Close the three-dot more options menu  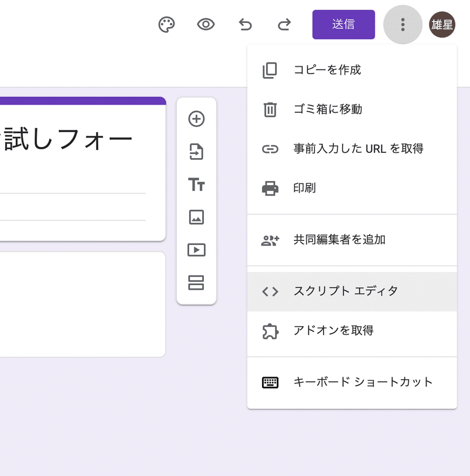click(402, 25)
